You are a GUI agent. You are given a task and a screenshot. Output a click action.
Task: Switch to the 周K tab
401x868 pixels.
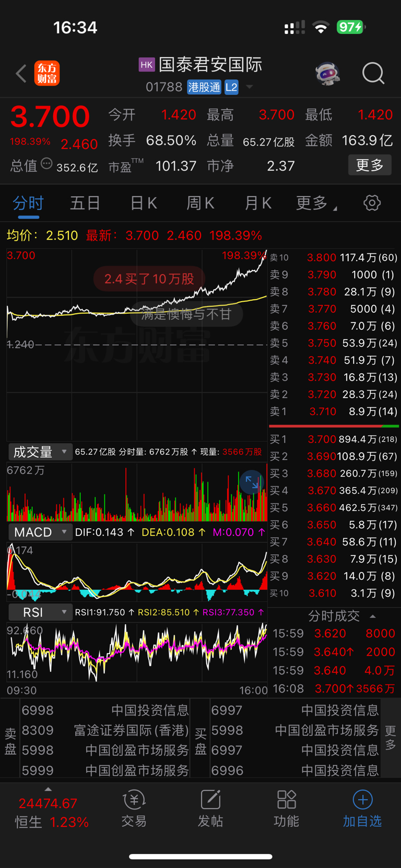[200, 203]
